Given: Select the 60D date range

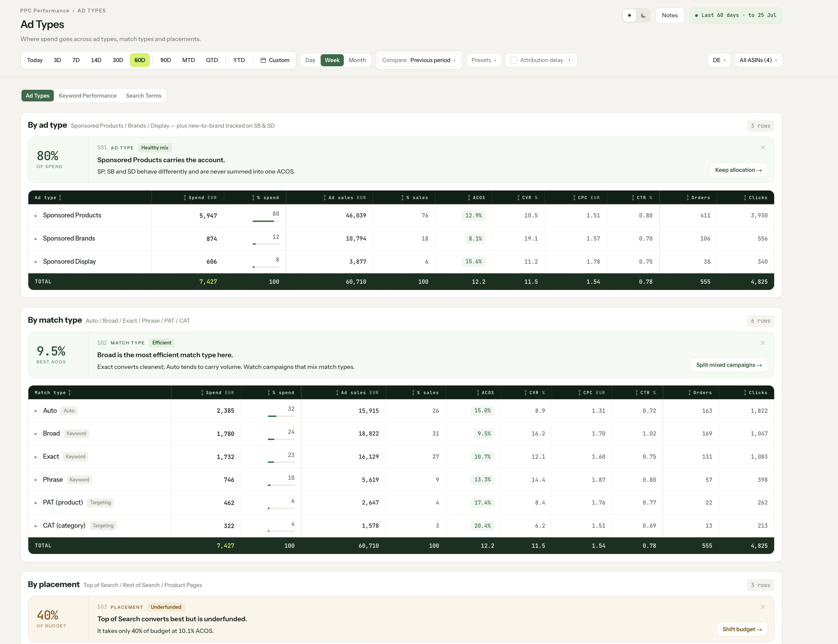Looking at the screenshot, I should [139, 60].
